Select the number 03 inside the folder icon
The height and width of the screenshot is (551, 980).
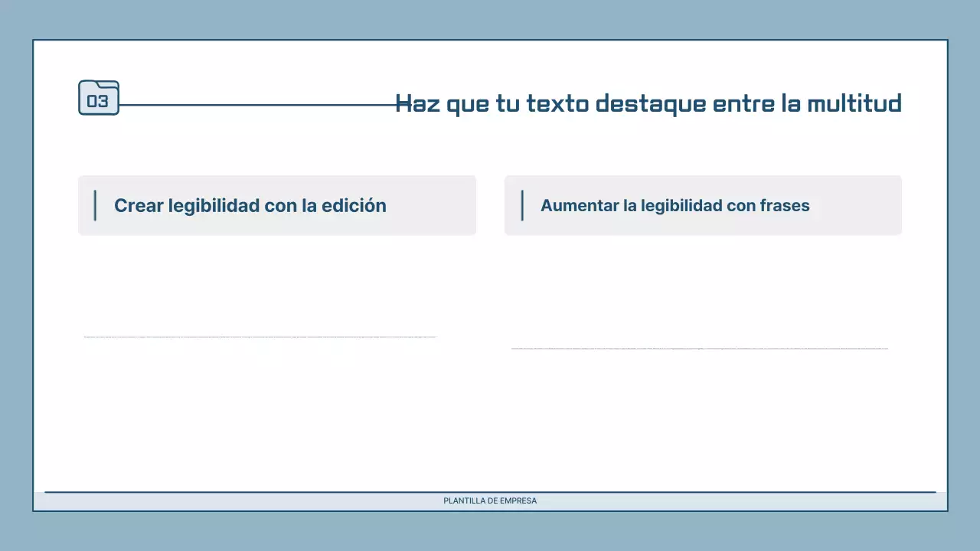[100, 101]
